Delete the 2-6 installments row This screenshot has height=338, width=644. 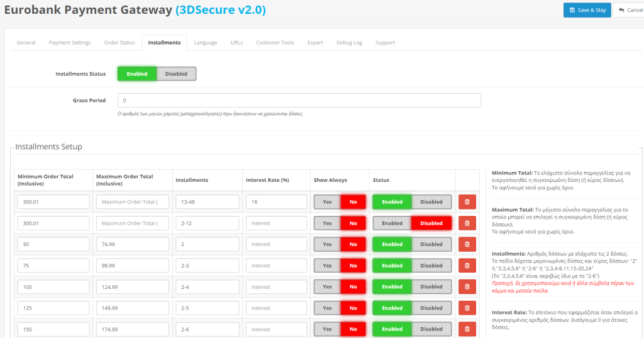(x=467, y=329)
